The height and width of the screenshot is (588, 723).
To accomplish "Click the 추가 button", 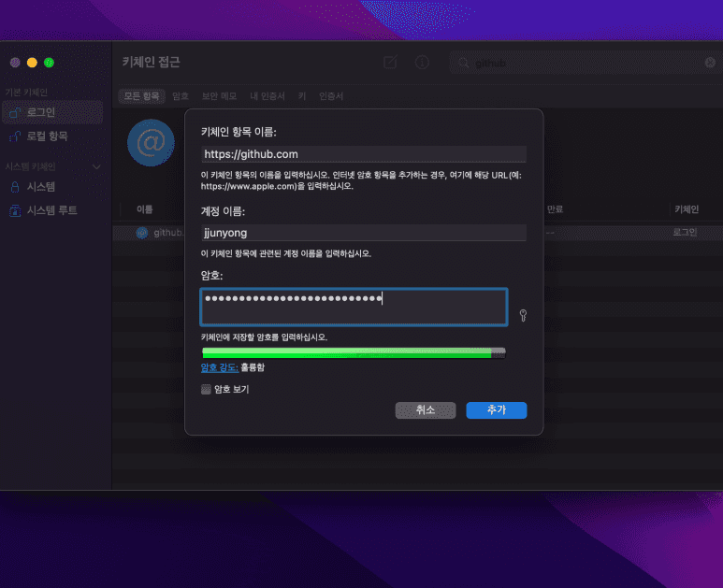I will tap(496, 410).
